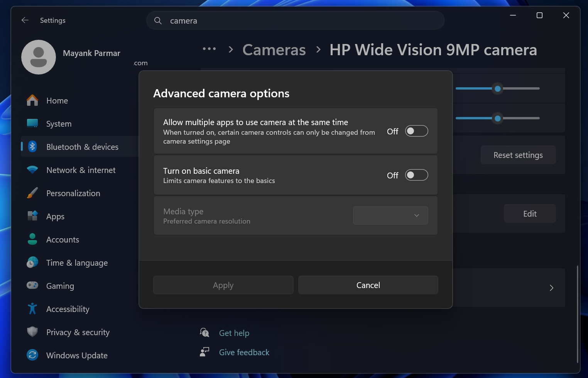Toggle Turn on basic camera switch
Image resolution: width=588 pixels, height=378 pixels.
(417, 175)
